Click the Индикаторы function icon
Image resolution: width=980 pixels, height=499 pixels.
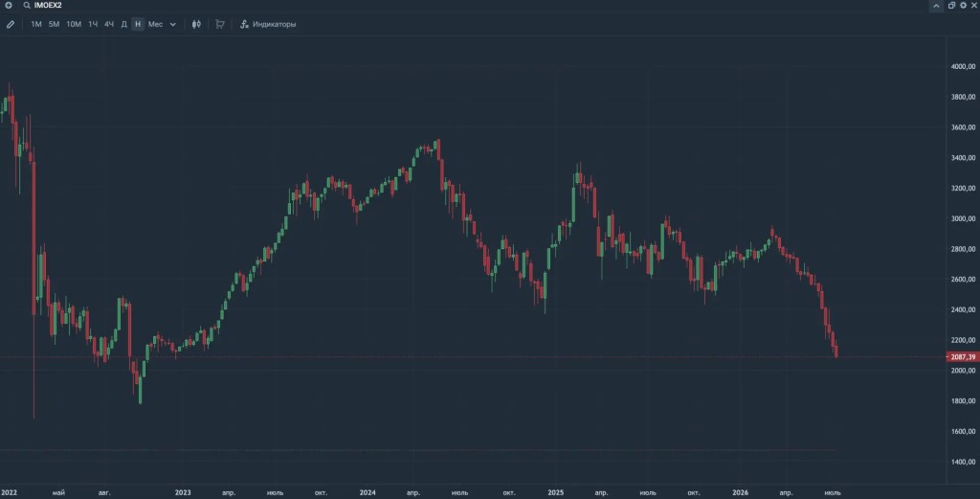[244, 24]
